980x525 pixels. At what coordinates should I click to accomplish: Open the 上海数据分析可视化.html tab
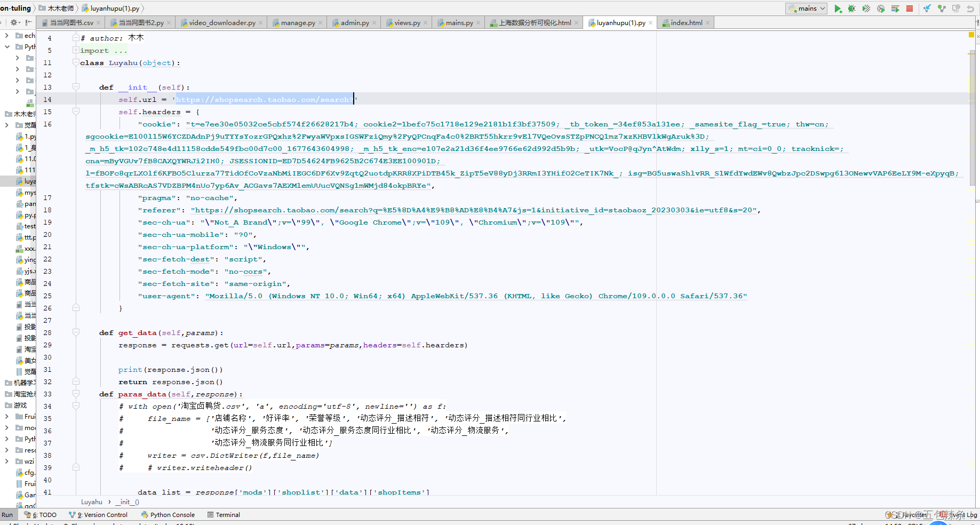535,23
